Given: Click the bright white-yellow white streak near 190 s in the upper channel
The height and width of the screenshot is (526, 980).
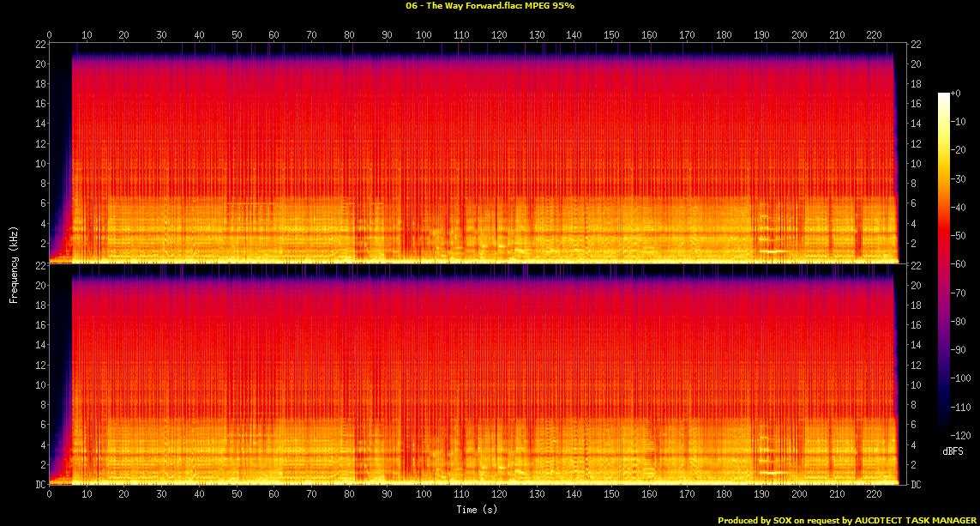Looking at the screenshot, I should click(774, 251).
